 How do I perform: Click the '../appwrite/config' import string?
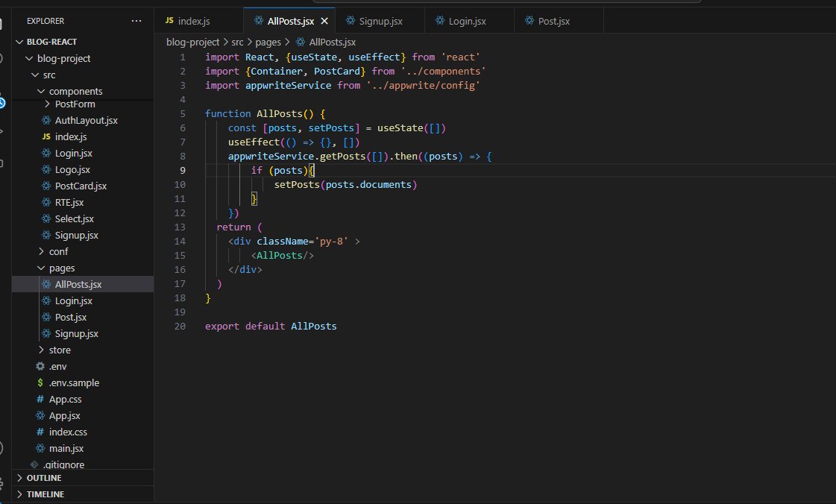point(424,85)
